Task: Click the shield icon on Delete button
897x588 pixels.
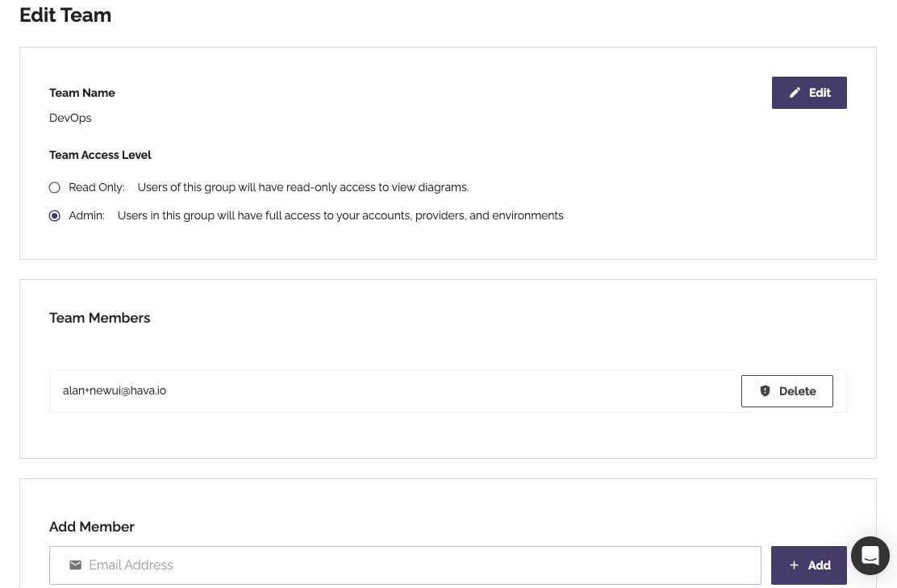Action: [765, 391]
